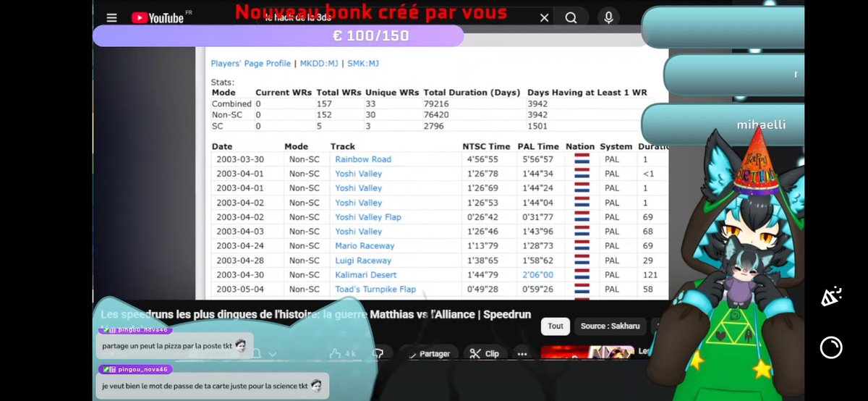Image resolution: width=868 pixels, height=401 pixels.
Task: Click the video title about Matthias vs l'Alliance
Action: coord(315,314)
